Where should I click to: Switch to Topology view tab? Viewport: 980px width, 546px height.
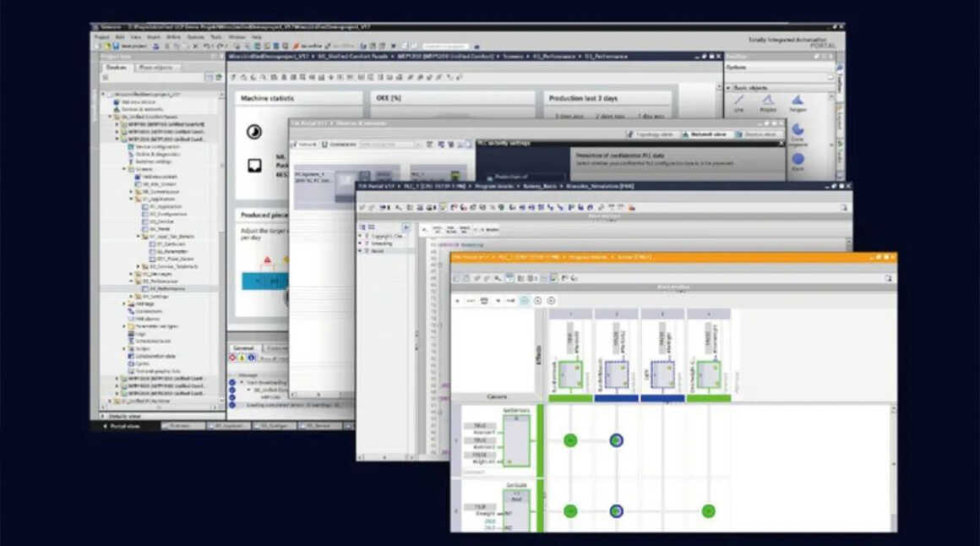click(651, 134)
